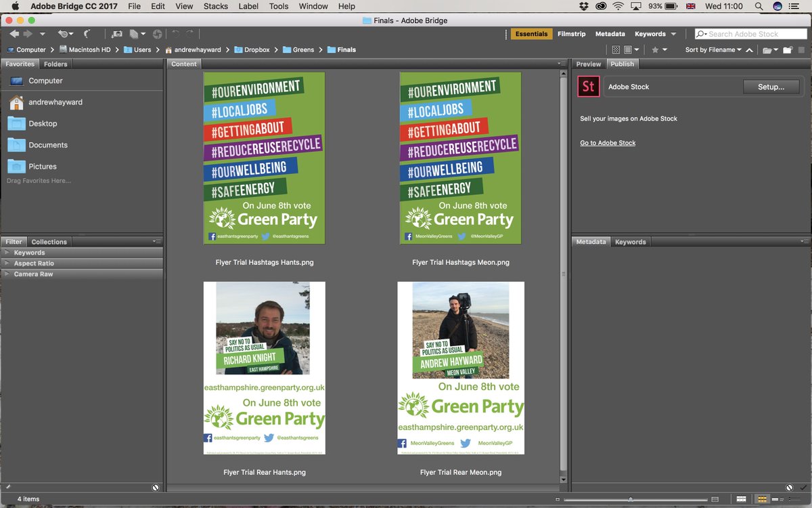Open the Stacks menu in menu bar
The width and height of the screenshot is (812, 508).
click(x=215, y=6)
